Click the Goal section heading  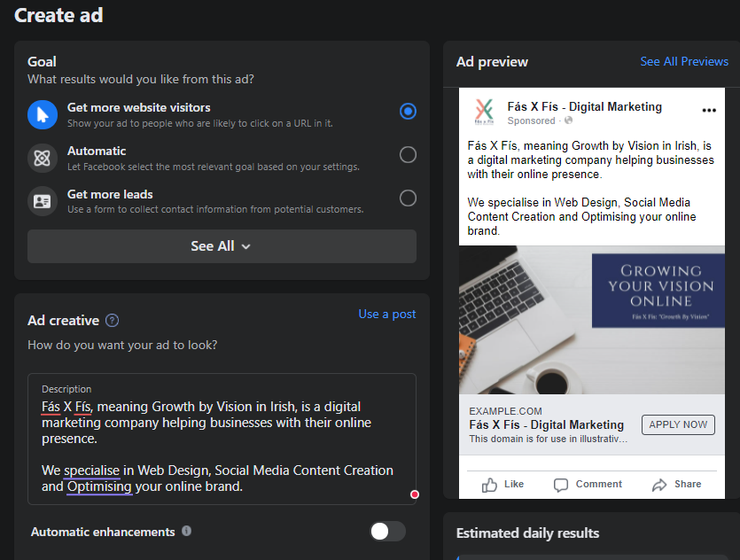42,62
